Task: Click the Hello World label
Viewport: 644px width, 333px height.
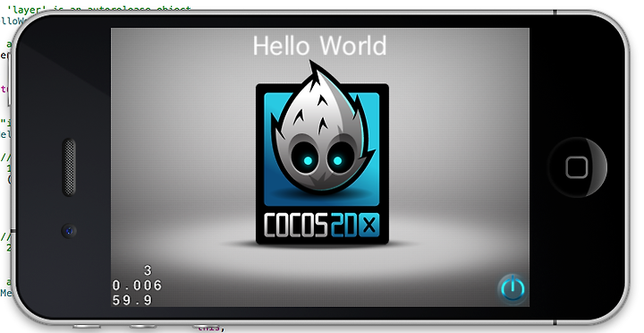Action: point(319,46)
